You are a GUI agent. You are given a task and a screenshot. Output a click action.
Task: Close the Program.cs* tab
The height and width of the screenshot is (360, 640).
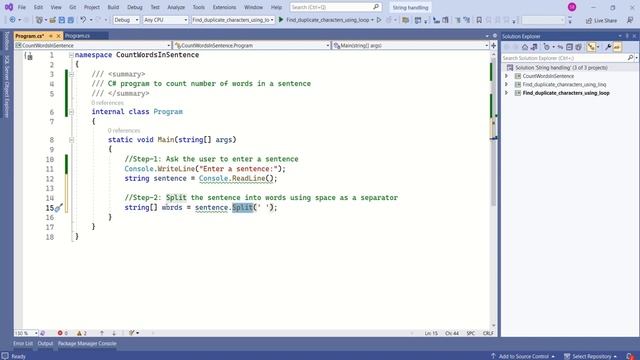tap(58, 36)
